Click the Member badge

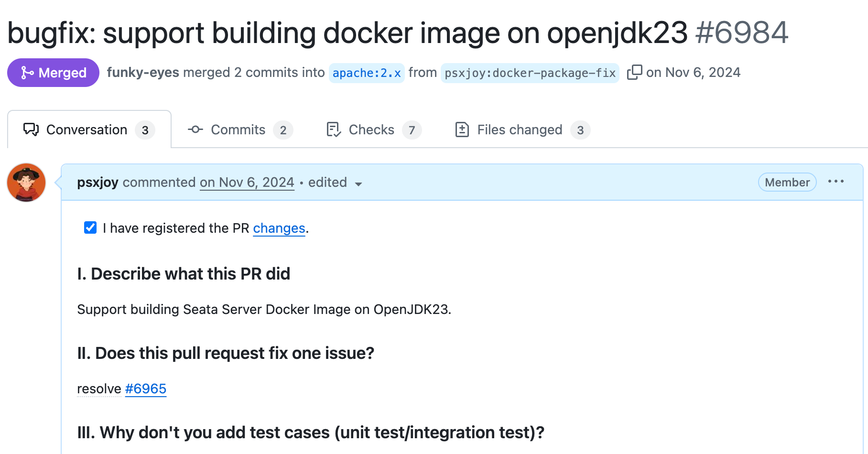[x=787, y=182]
